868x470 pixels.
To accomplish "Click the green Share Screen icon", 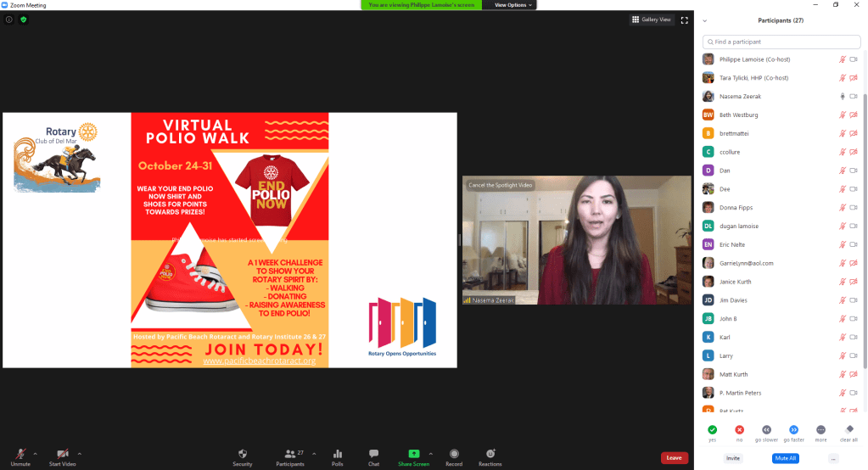I will coord(413,454).
